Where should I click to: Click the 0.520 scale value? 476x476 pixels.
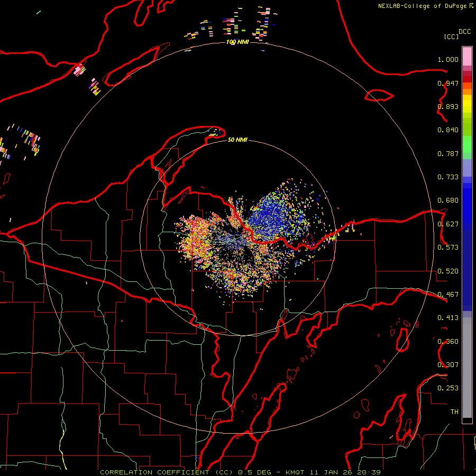tap(448, 271)
